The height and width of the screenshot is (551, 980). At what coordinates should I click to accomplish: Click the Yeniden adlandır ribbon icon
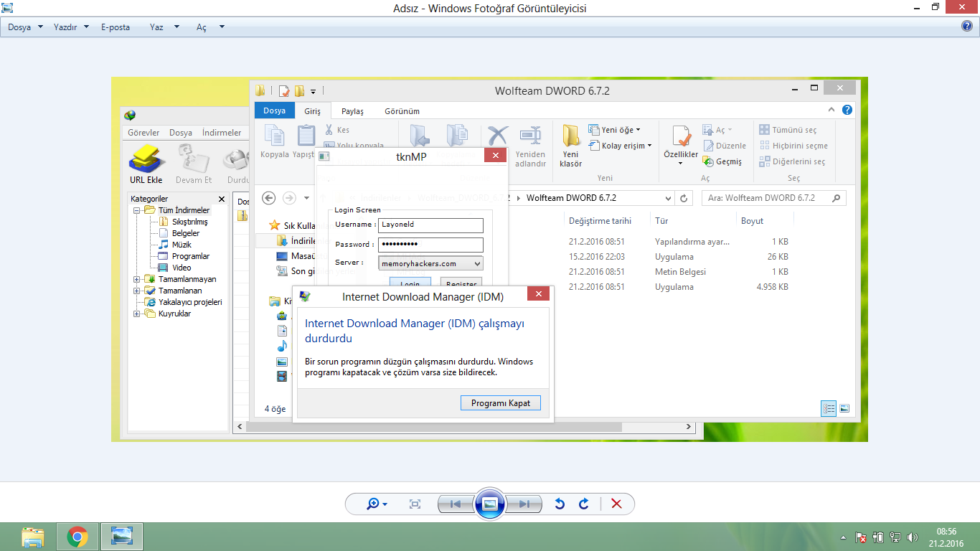pos(530,146)
